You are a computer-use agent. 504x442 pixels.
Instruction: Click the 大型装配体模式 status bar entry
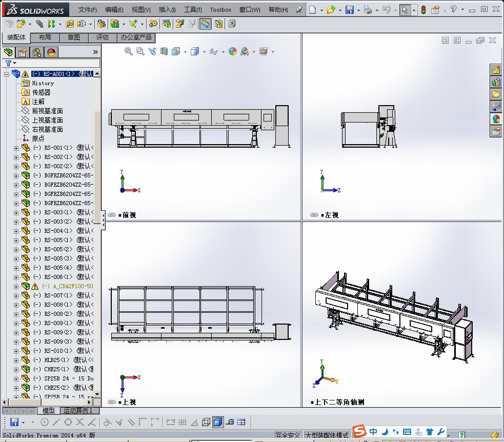point(327,435)
